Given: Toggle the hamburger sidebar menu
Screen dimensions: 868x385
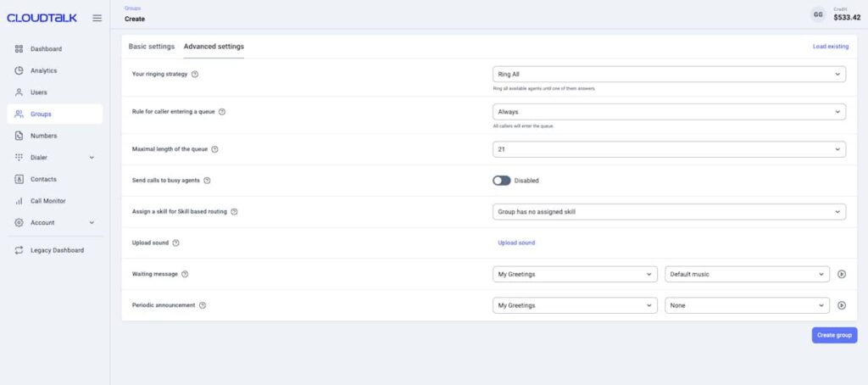Looking at the screenshot, I should [x=97, y=19].
